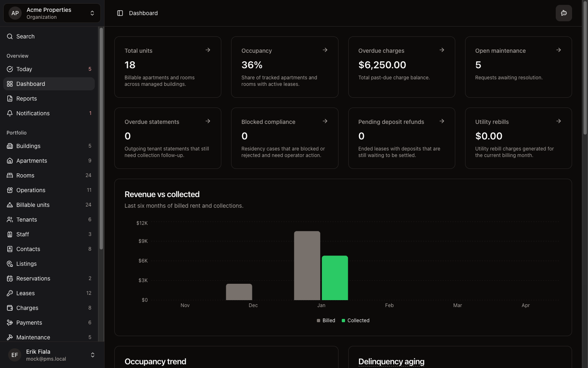Screen dimensions: 588x368
Task: Open the Total units card arrow
Action: (208, 50)
